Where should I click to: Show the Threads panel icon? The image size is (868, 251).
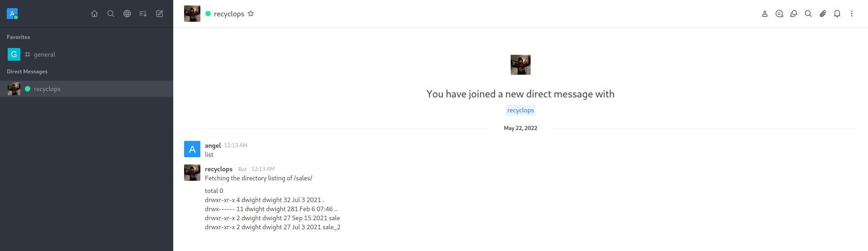779,14
